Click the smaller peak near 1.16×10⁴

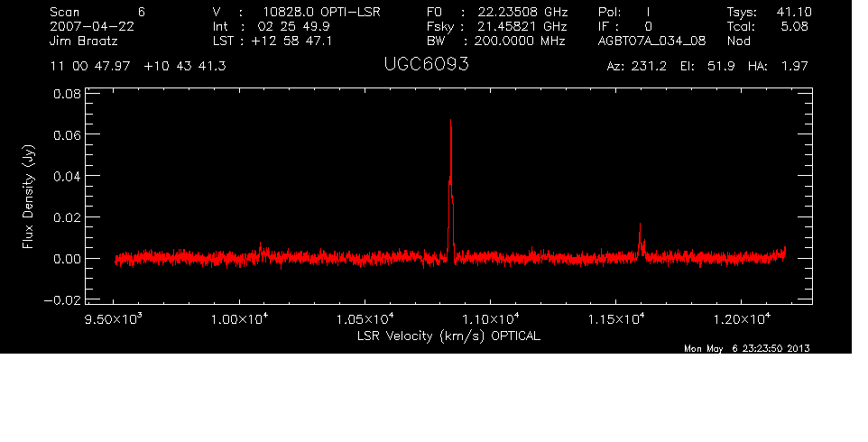click(641, 241)
